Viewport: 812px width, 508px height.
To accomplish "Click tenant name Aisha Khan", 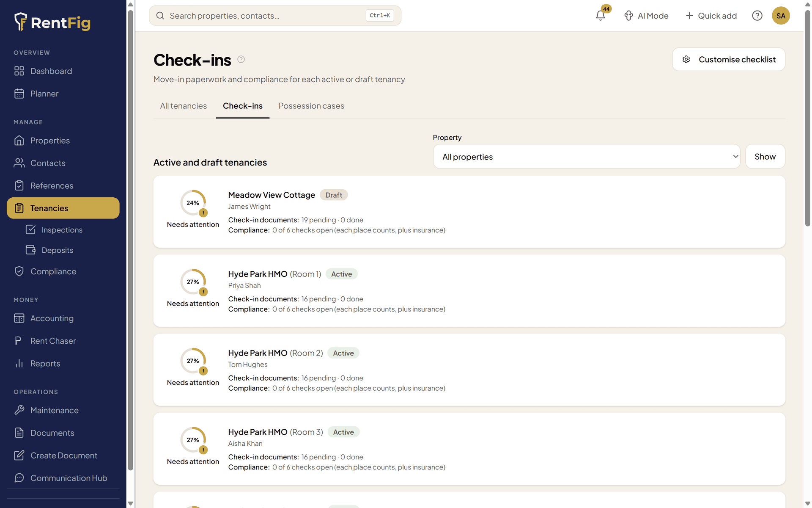I will (245, 444).
